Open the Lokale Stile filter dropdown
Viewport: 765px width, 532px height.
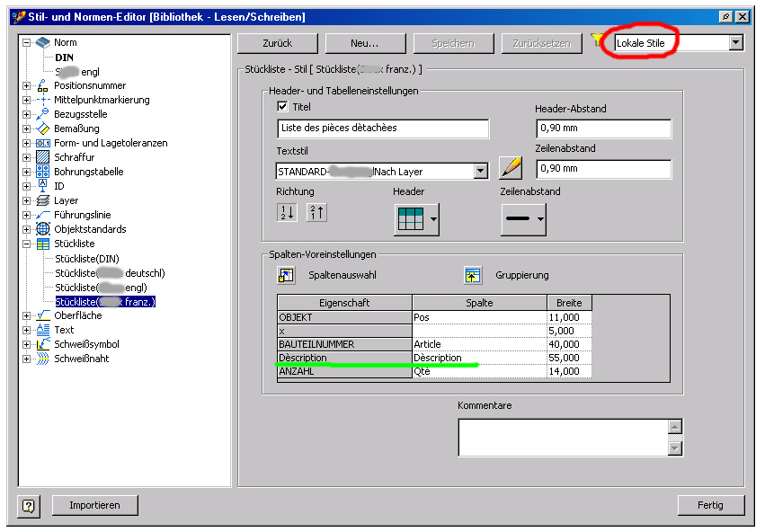(736, 42)
